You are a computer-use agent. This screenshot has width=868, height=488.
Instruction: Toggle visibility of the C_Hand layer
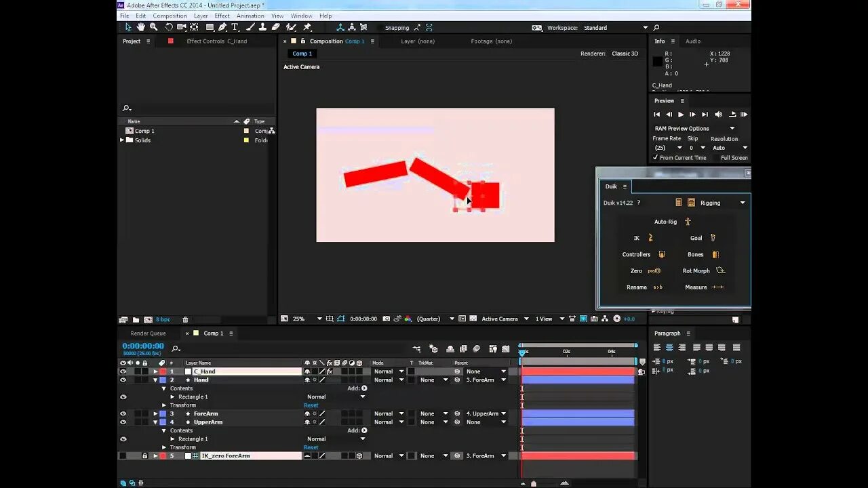(x=123, y=371)
